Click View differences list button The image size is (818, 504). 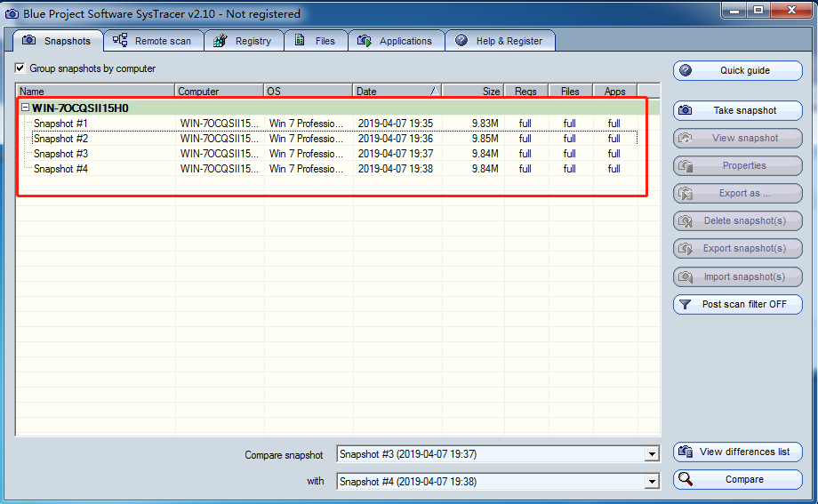point(738,452)
